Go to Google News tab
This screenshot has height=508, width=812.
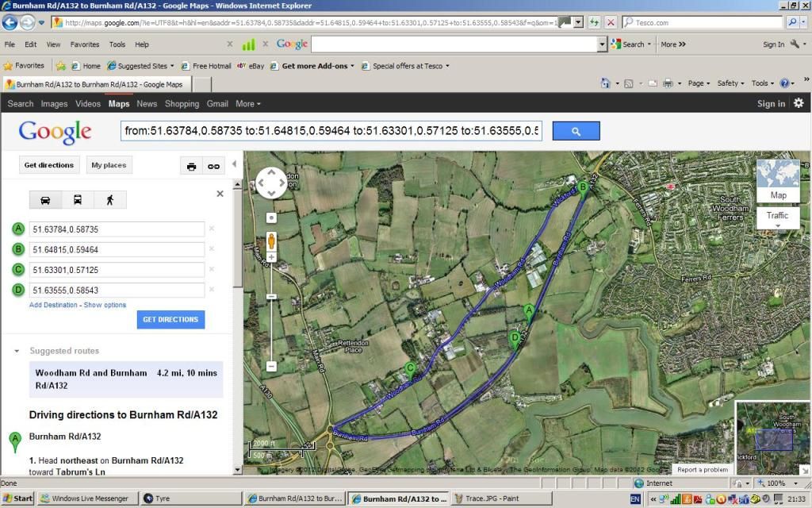pos(147,104)
